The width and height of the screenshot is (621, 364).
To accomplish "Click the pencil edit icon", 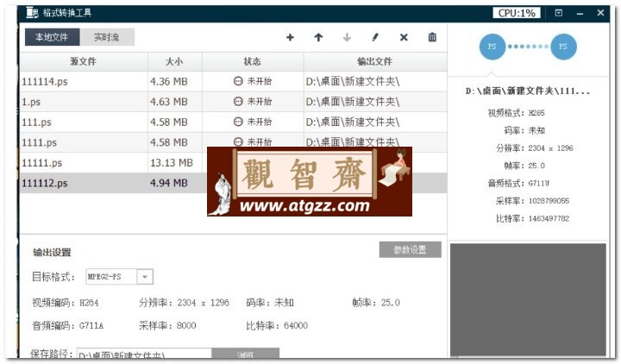I will tap(375, 37).
